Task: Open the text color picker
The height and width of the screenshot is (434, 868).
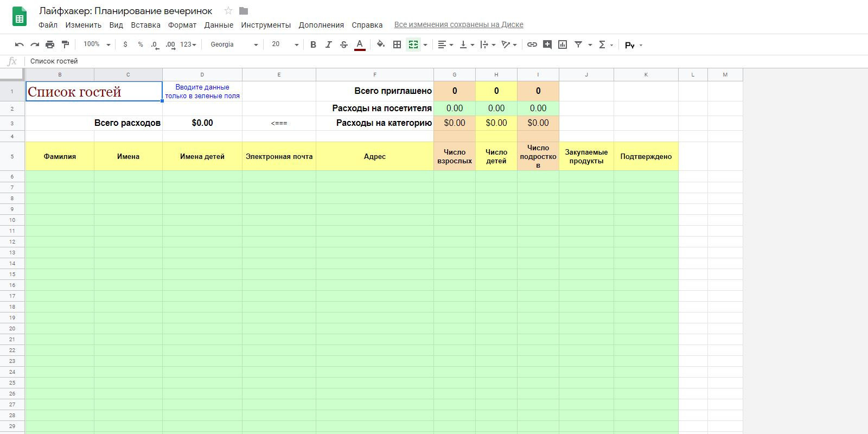Action: (x=359, y=44)
